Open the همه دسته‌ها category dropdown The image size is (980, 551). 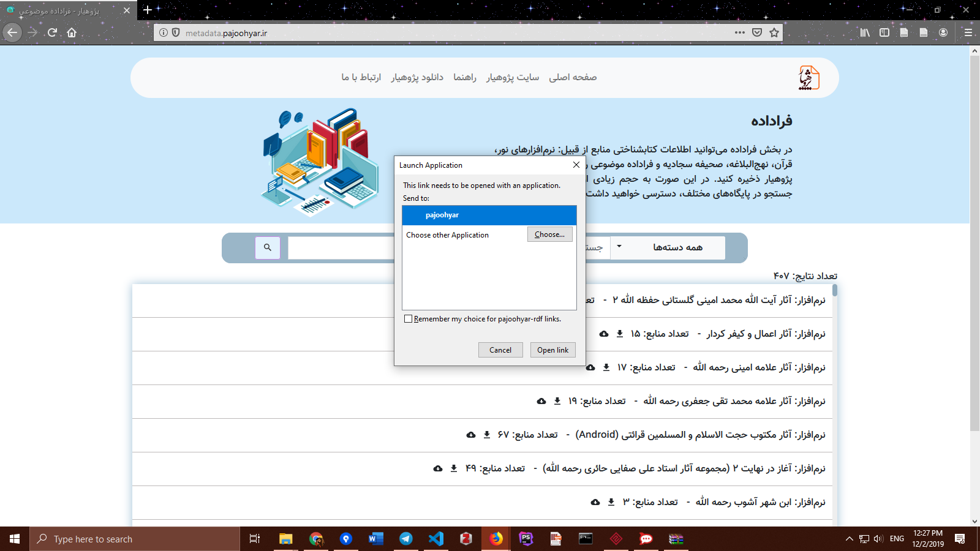point(668,247)
